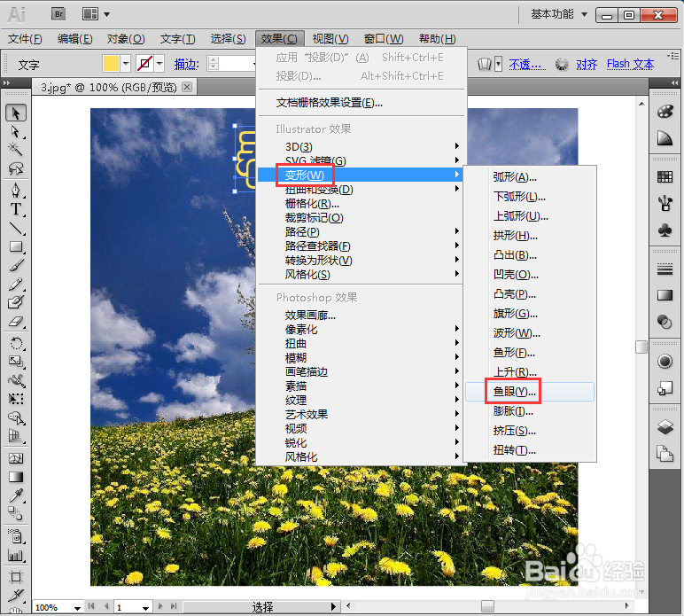Select the Gradient tool
This screenshot has height=616, width=684.
(x=16, y=477)
